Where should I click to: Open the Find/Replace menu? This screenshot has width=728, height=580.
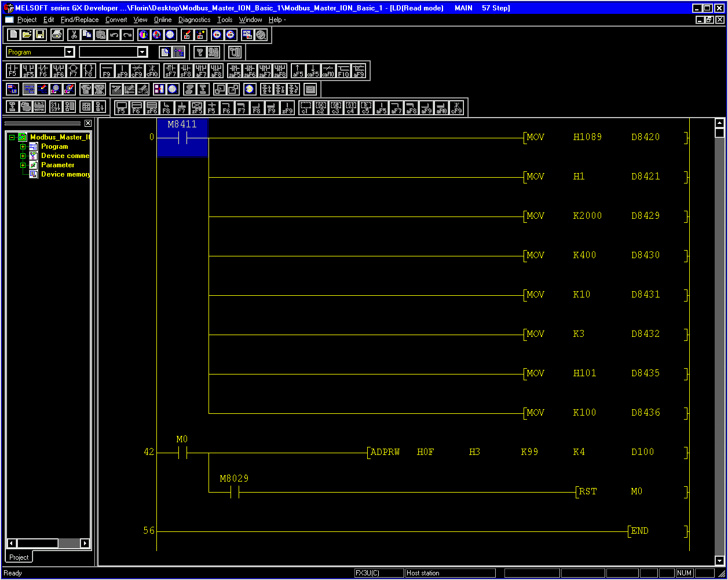pyautogui.click(x=80, y=20)
